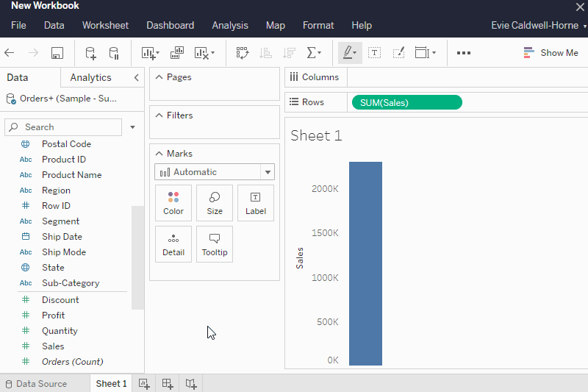Open the Tooltip card in Marks
Image resolution: width=588 pixels, height=392 pixels.
point(215,244)
